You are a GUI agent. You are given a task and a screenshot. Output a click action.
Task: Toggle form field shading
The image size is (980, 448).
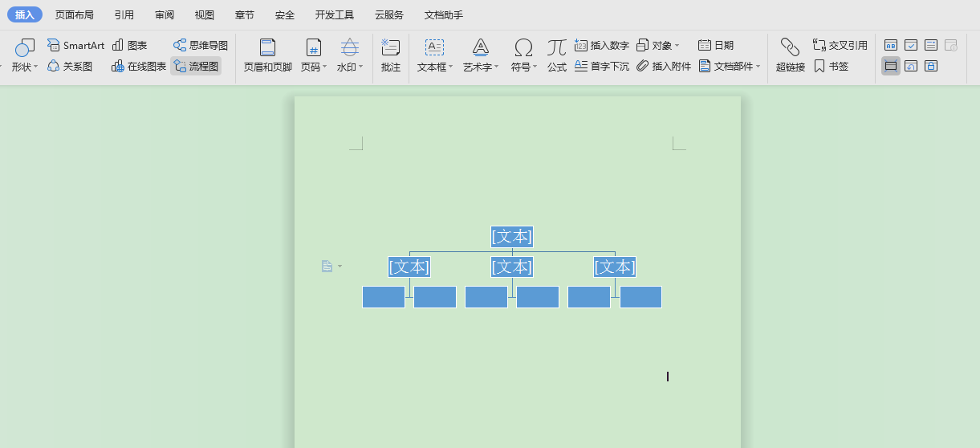pyautogui.click(x=891, y=66)
